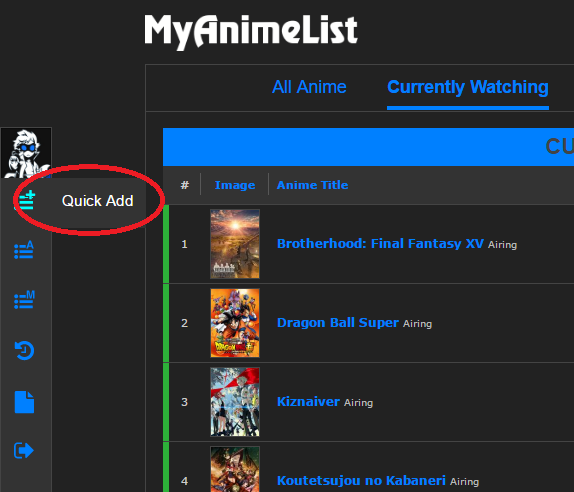Select the Currently Watching tab

pos(468,87)
